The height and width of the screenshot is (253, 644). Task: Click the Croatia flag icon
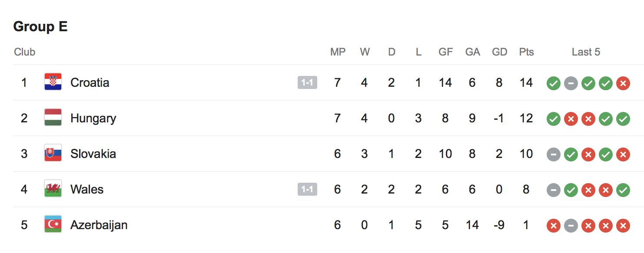[x=53, y=82]
